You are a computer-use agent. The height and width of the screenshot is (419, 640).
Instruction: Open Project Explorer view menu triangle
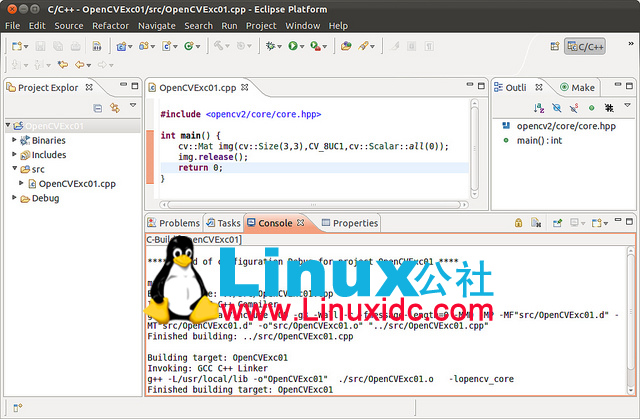[x=133, y=105]
